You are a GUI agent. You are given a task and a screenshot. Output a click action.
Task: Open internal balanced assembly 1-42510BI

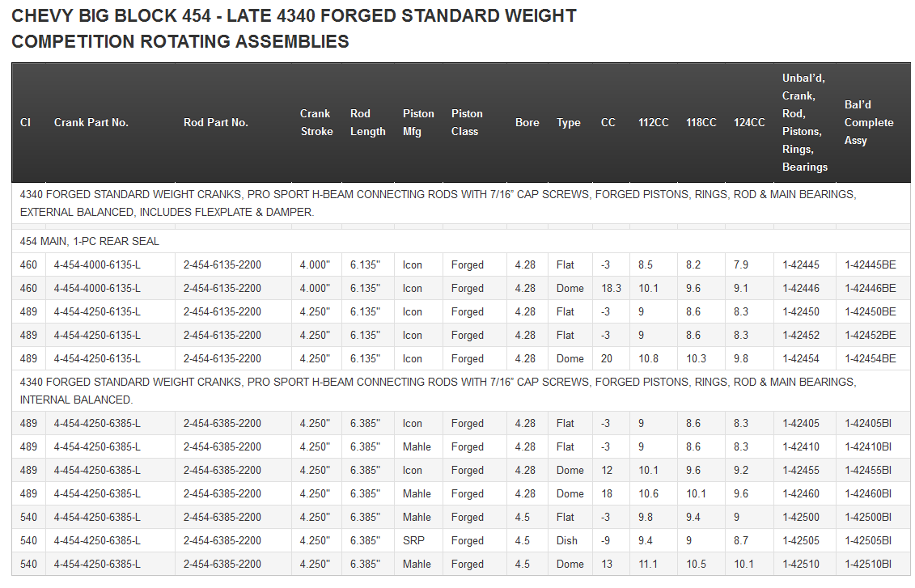(867, 565)
